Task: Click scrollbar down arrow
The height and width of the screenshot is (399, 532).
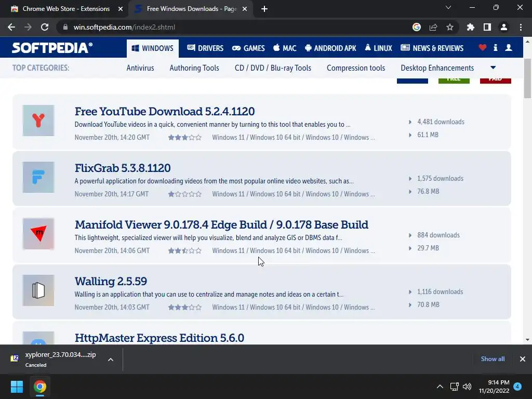Action: (528, 340)
